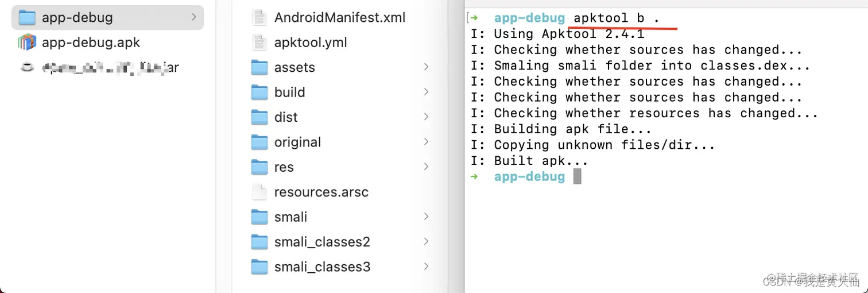Click the dist folder icon

tap(259, 117)
